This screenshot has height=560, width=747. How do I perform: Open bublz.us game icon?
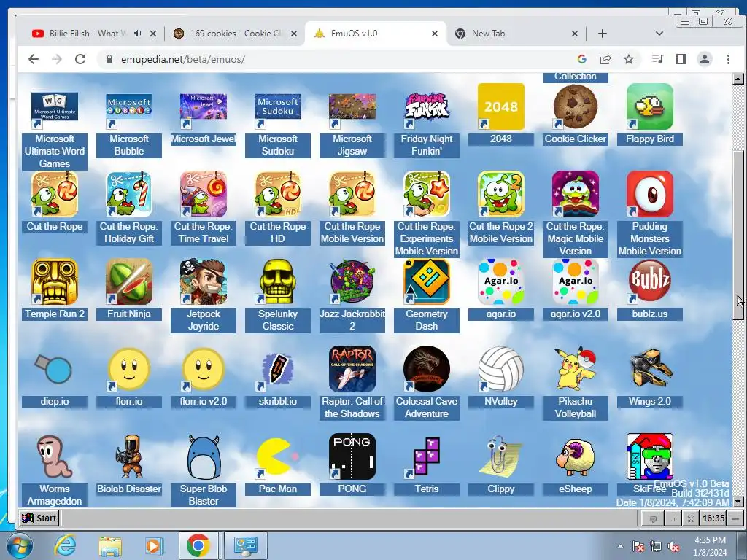tap(649, 282)
